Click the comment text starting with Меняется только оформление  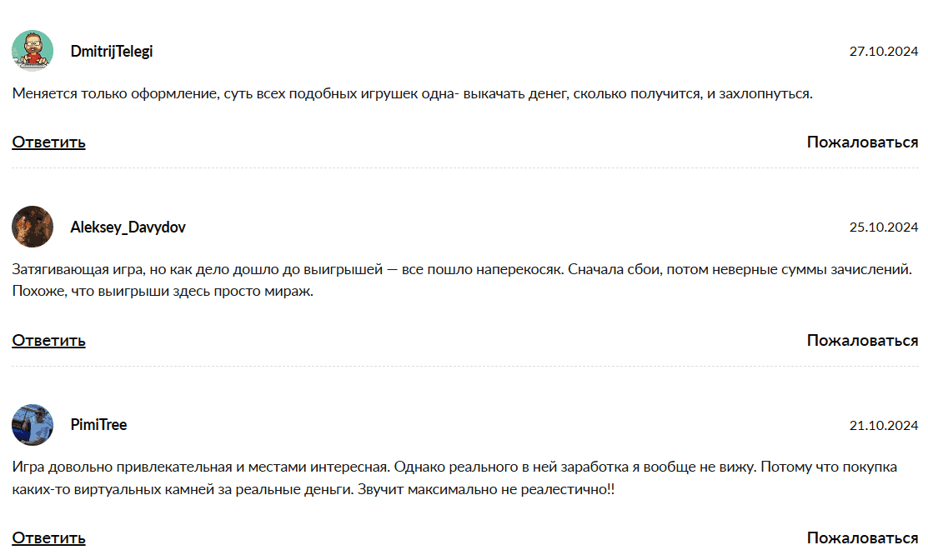[x=412, y=93]
